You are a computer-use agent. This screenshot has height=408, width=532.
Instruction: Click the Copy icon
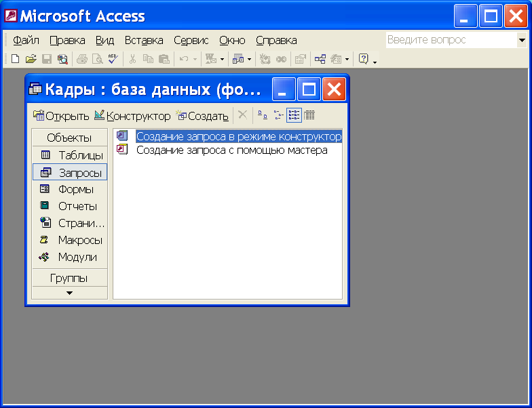click(148, 60)
